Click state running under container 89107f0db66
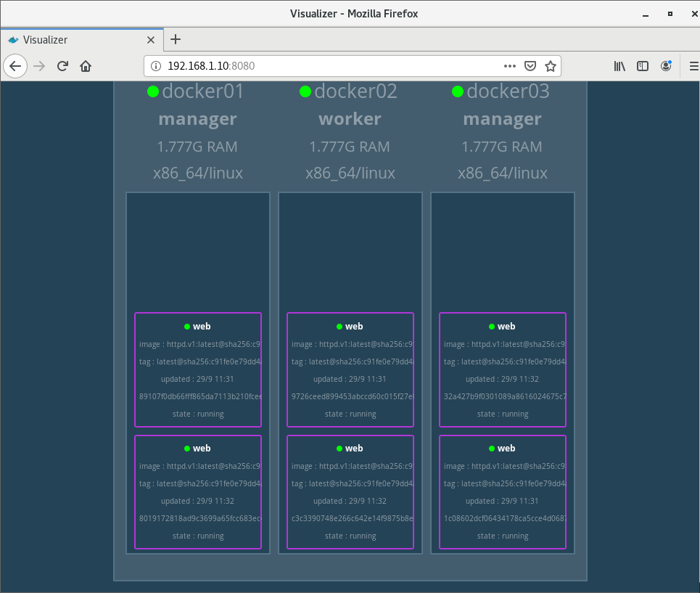Screen dimensions: 700x593 pos(198,414)
